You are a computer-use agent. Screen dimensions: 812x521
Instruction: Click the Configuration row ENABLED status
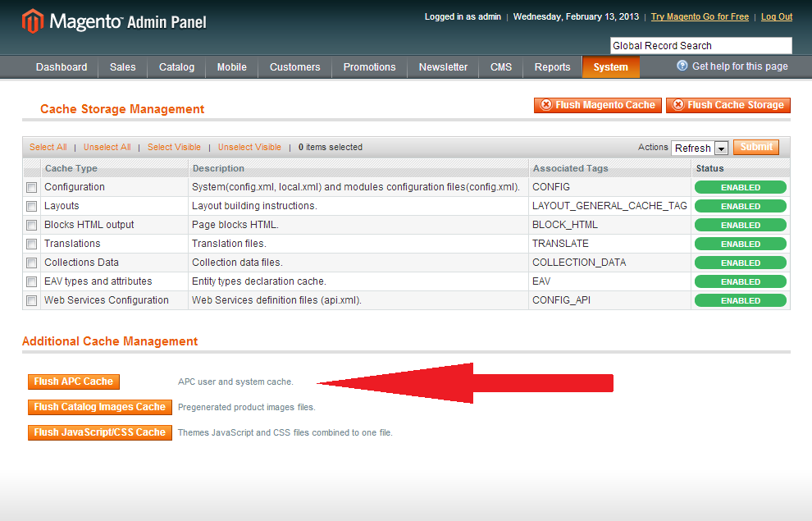coord(741,187)
